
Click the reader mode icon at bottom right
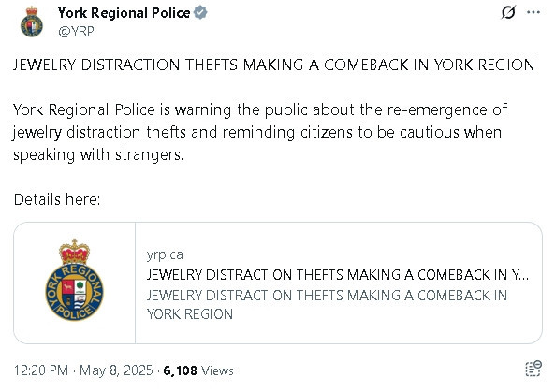(533, 369)
